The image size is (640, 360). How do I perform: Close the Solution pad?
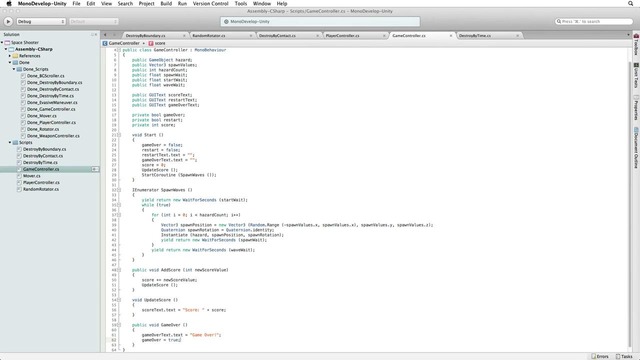click(96, 35)
